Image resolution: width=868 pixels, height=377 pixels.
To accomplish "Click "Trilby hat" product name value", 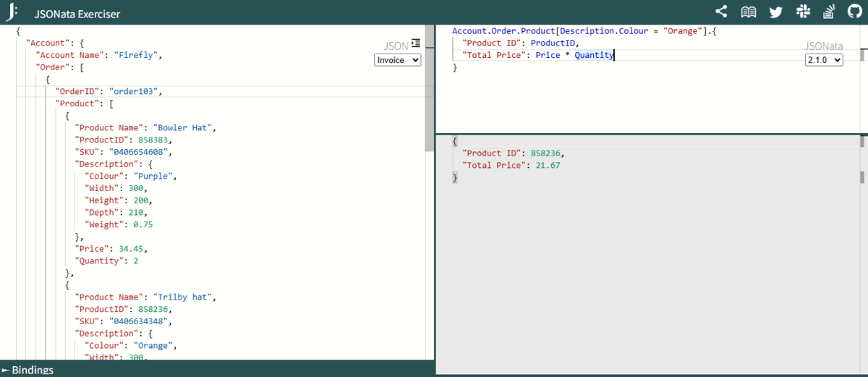I will 182,297.
